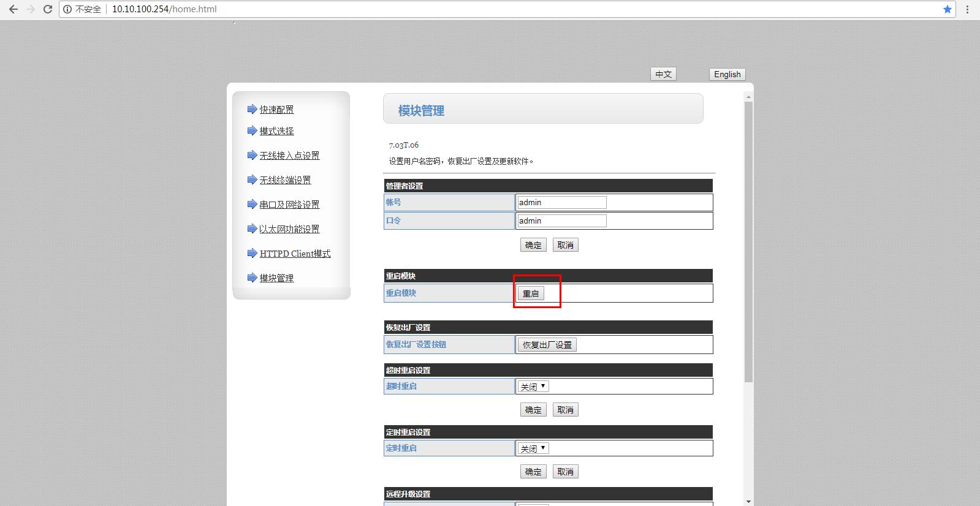
Task: Reload the page with refresh icon
Action: click(x=47, y=9)
